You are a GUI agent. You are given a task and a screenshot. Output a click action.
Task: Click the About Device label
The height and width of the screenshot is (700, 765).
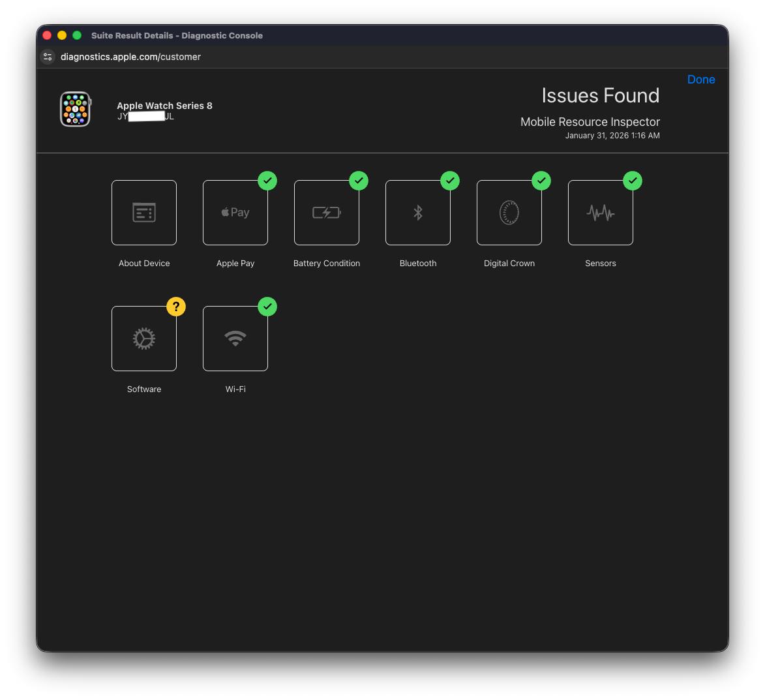click(144, 263)
